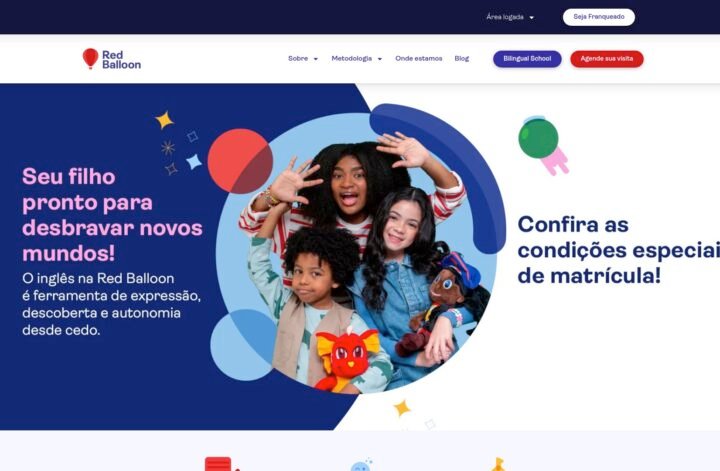Click the yellow trophy icon at bottom
The image size is (720, 471).
pos(499,464)
